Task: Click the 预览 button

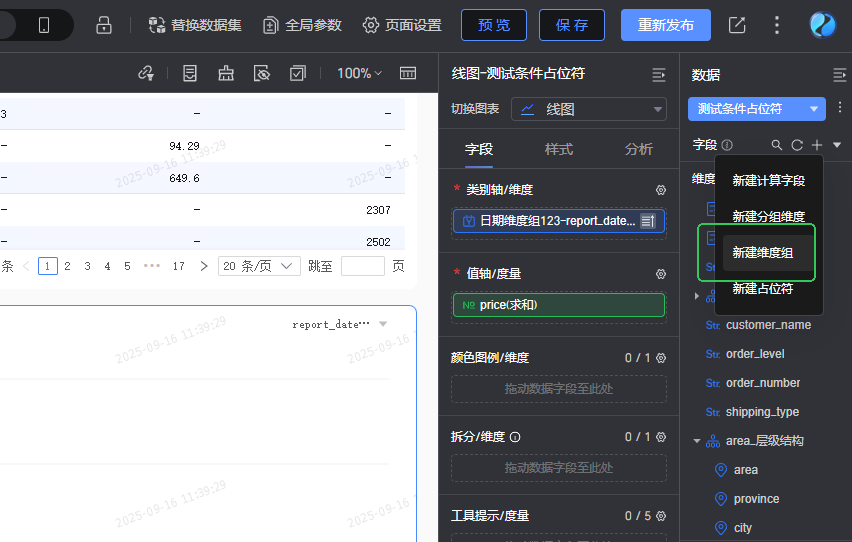Action: (494, 25)
